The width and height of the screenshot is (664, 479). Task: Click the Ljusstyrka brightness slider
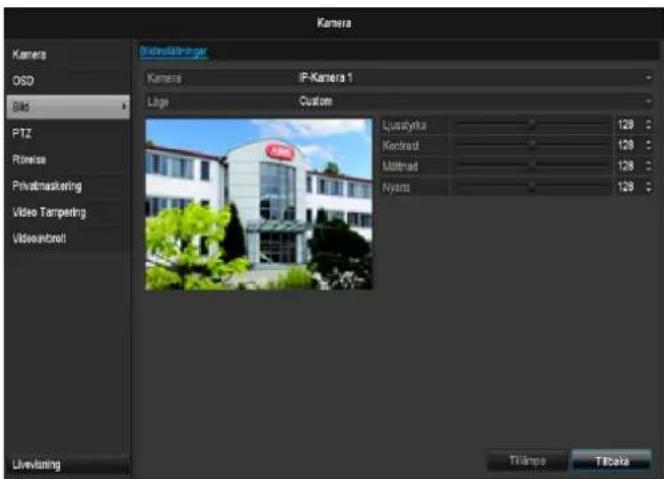532,125
